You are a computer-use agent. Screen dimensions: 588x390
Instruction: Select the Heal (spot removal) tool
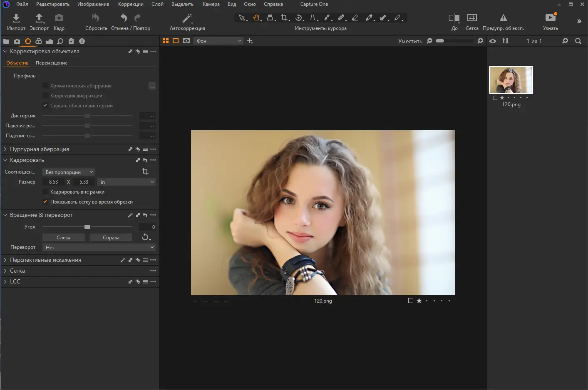[341, 17]
